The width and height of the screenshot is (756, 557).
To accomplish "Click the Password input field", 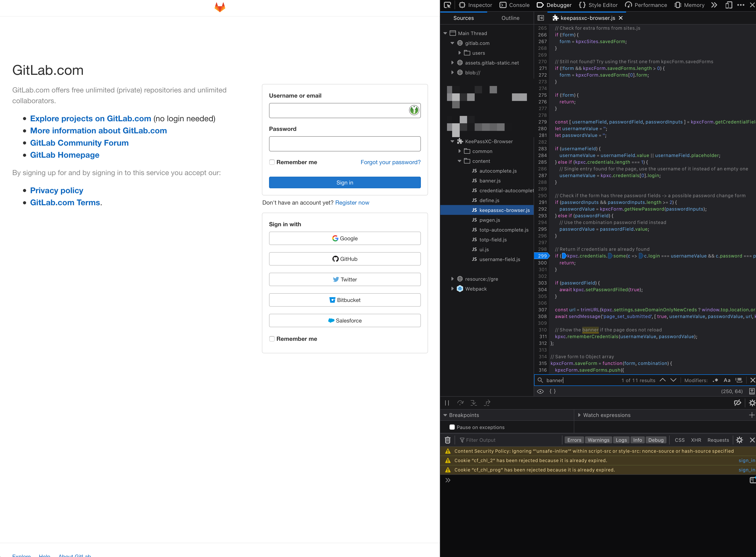I will tap(345, 144).
